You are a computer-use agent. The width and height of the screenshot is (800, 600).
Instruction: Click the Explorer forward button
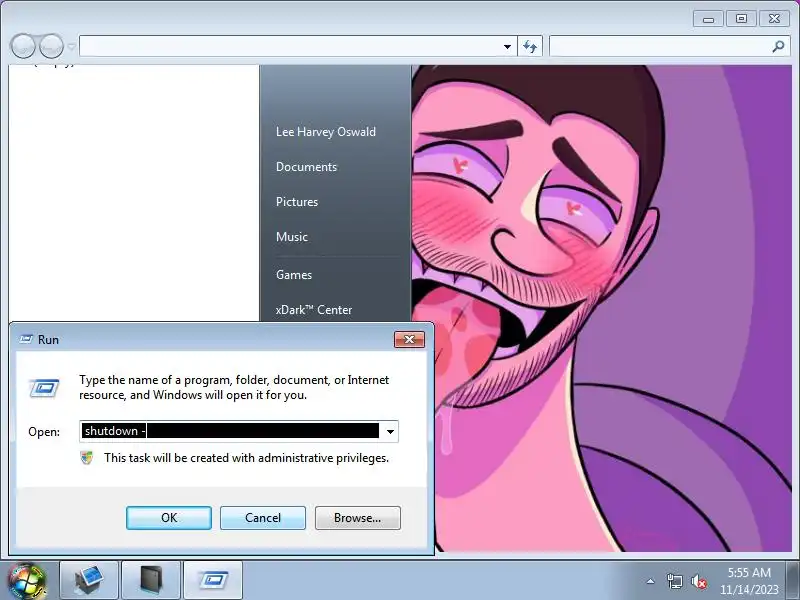point(51,46)
